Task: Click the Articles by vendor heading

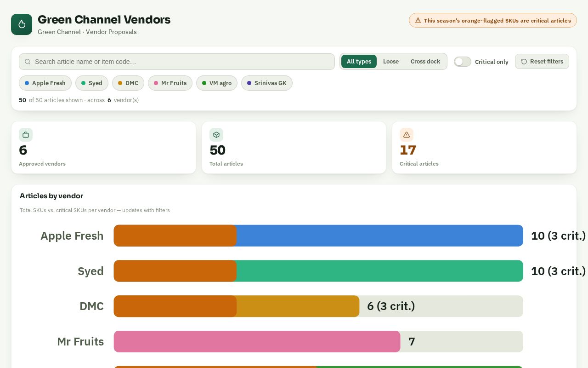Action: point(51,196)
